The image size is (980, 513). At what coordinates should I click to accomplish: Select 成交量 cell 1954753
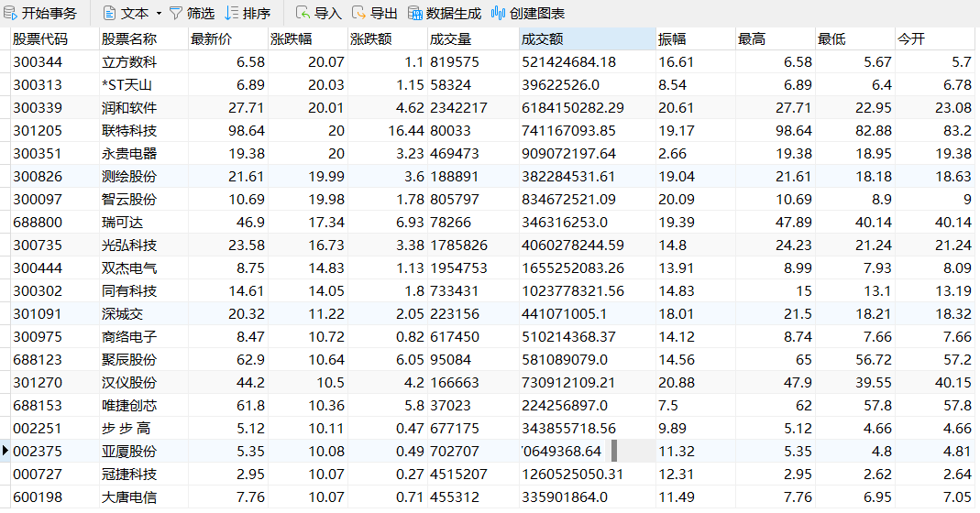473,268
